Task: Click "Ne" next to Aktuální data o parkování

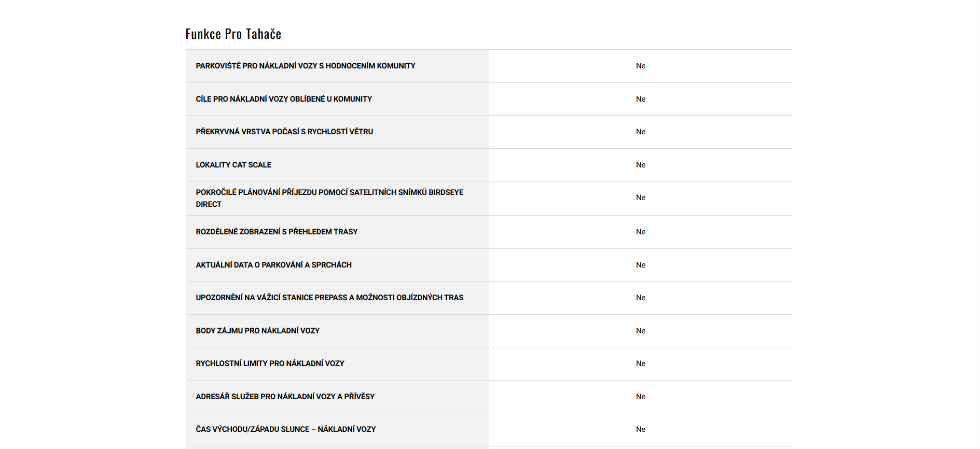Action: (x=641, y=265)
